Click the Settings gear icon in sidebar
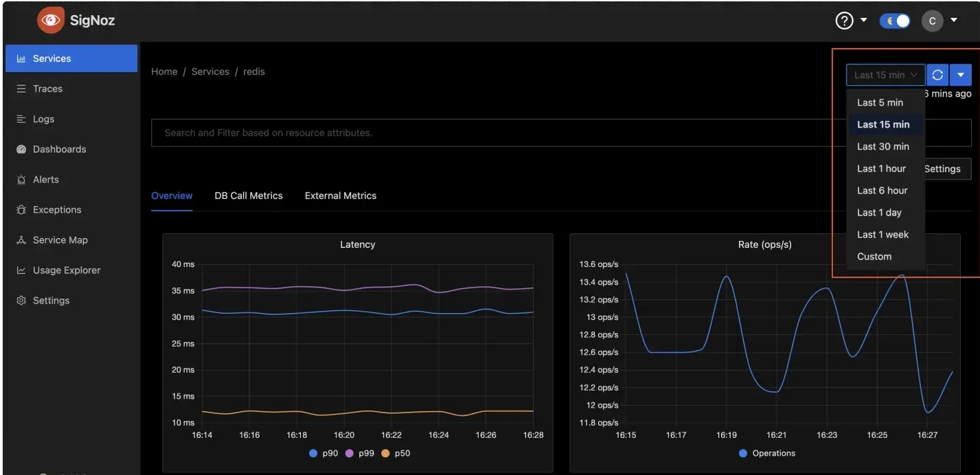The image size is (980, 475). click(21, 300)
